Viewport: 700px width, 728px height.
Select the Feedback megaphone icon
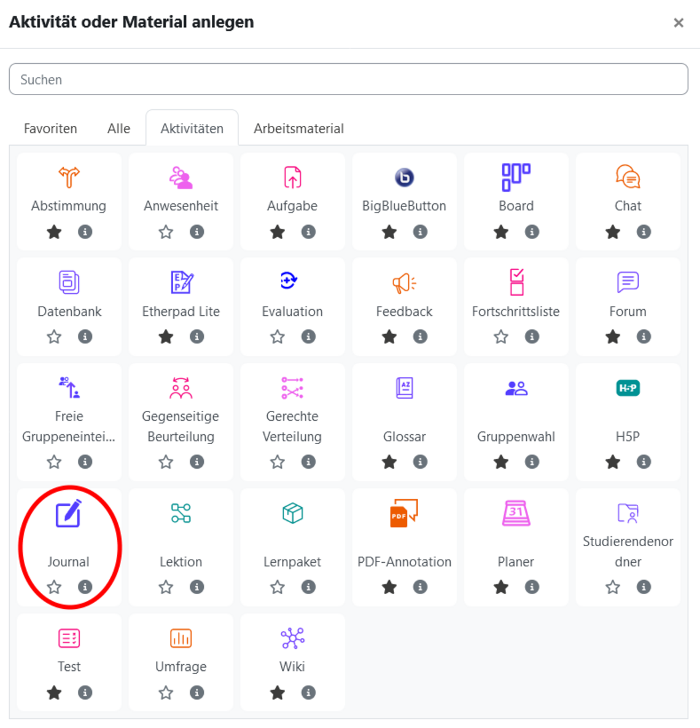tap(404, 283)
